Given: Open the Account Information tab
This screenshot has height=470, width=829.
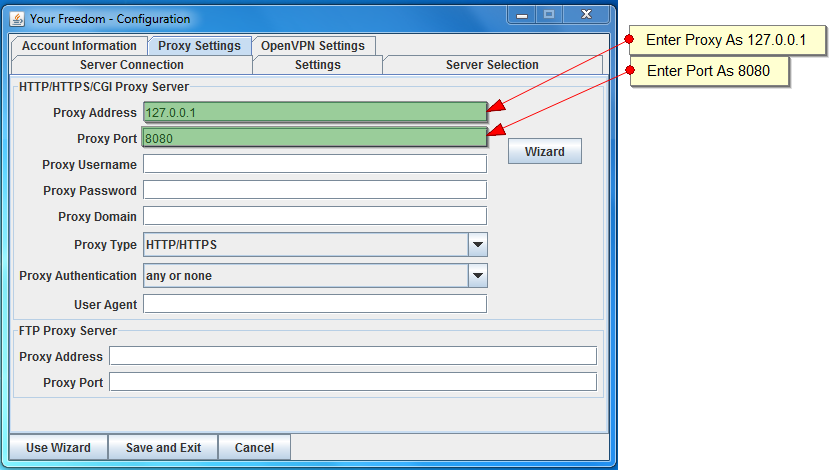Looking at the screenshot, I should click(79, 46).
